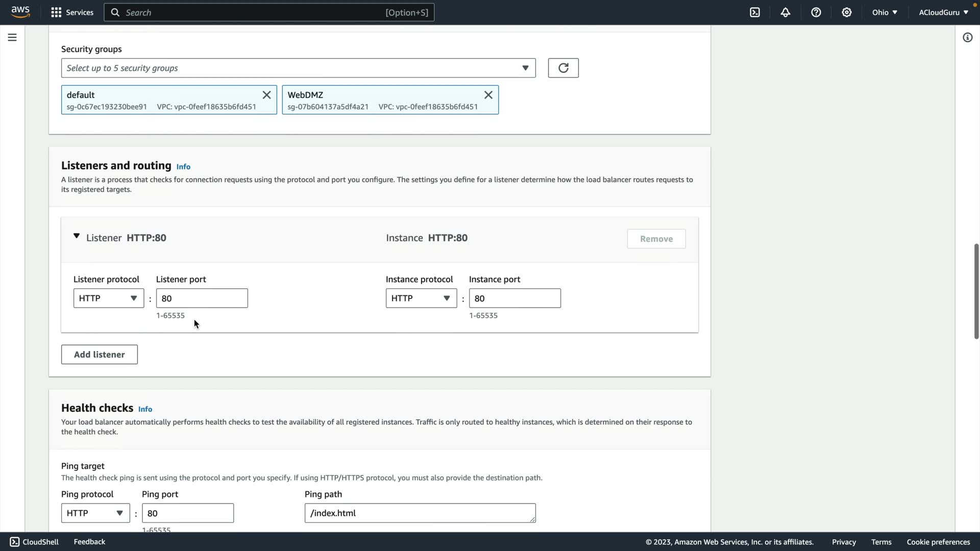Viewport: 980px width, 551px height.
Task: Click the info panel icon at right
Action: tap(967, 37)
